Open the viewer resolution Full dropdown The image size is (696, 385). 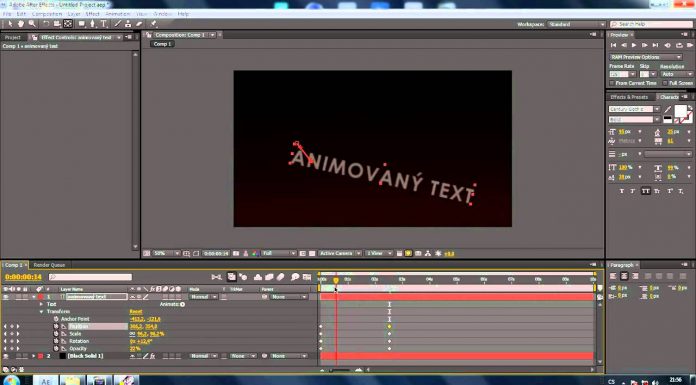pos(279,254)
